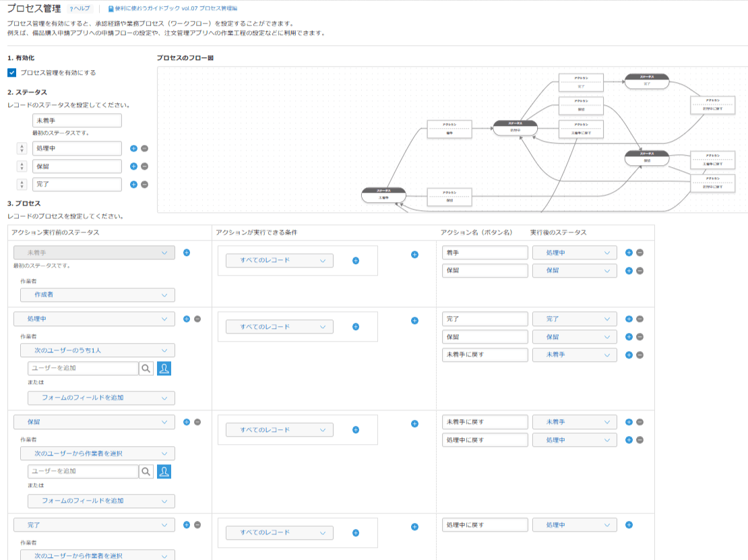This screenshot has height=560, width=748.
Task: Click ユーザーを追加 field in 保留 row
Action: pyautogui.click(x=83, y=471)
